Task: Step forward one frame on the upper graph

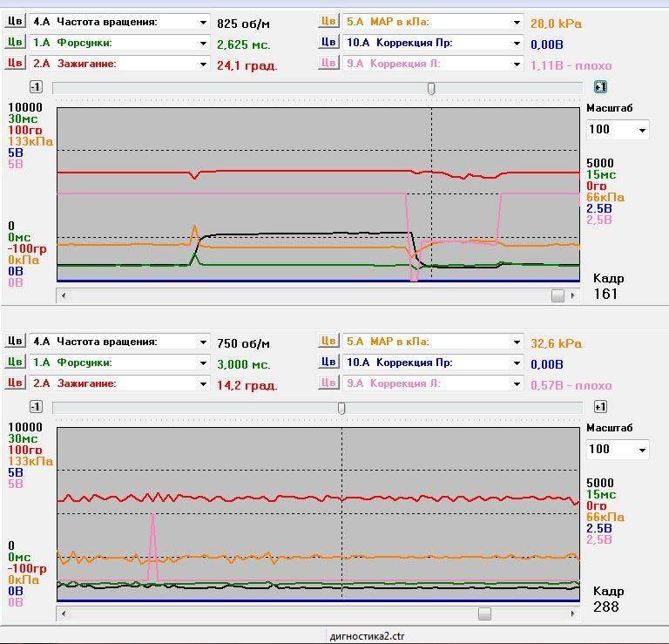Action: click(600, 87)
